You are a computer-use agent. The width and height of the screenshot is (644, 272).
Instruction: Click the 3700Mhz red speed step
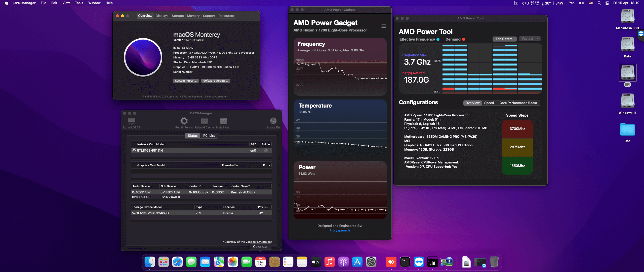tap(517, 129)
